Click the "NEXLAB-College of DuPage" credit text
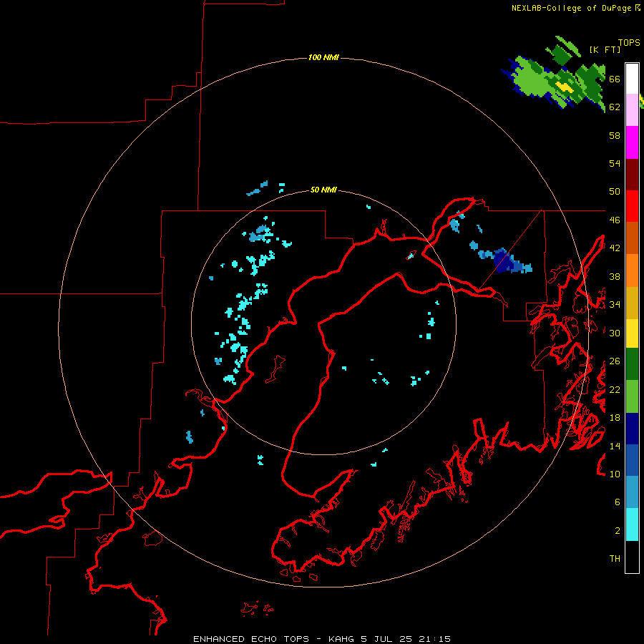 click(x=571, y=8)
